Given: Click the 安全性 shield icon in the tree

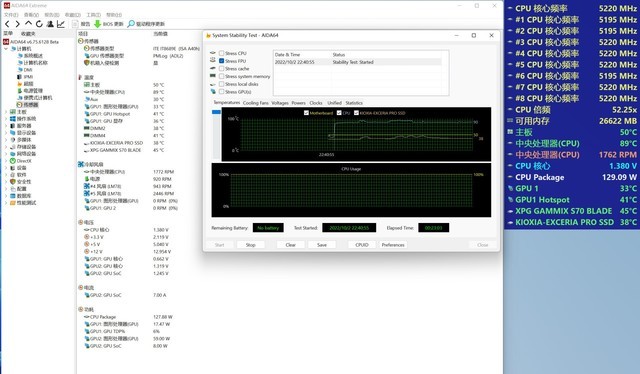Looking at the screenshot, I should pos(13,181).
